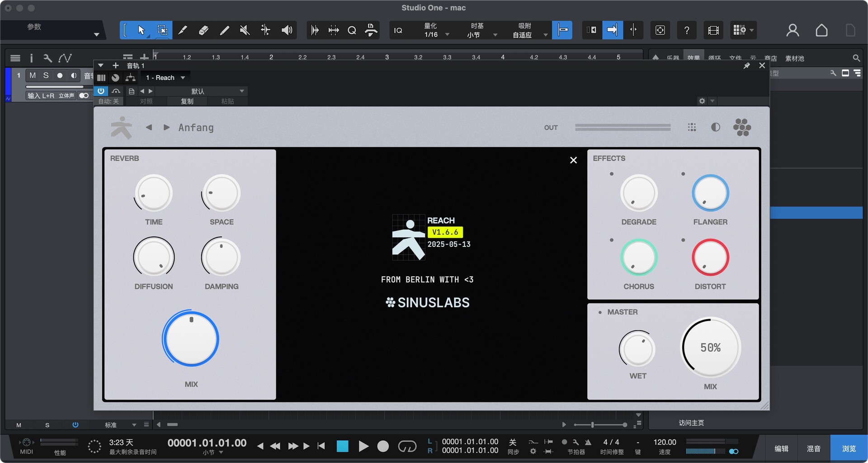Open 浏览 browse view
The width and height of the screenshot is (868, 463).
849,449
